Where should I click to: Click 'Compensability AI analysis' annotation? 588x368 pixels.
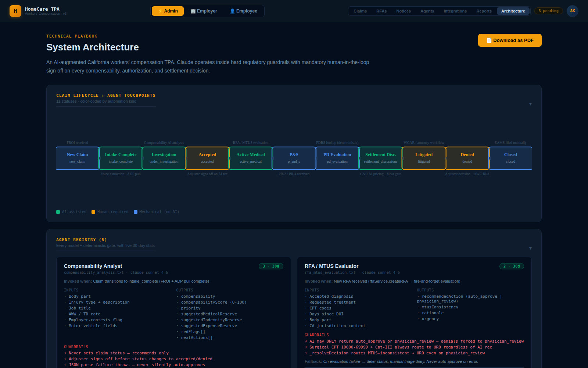coord(164,143)
